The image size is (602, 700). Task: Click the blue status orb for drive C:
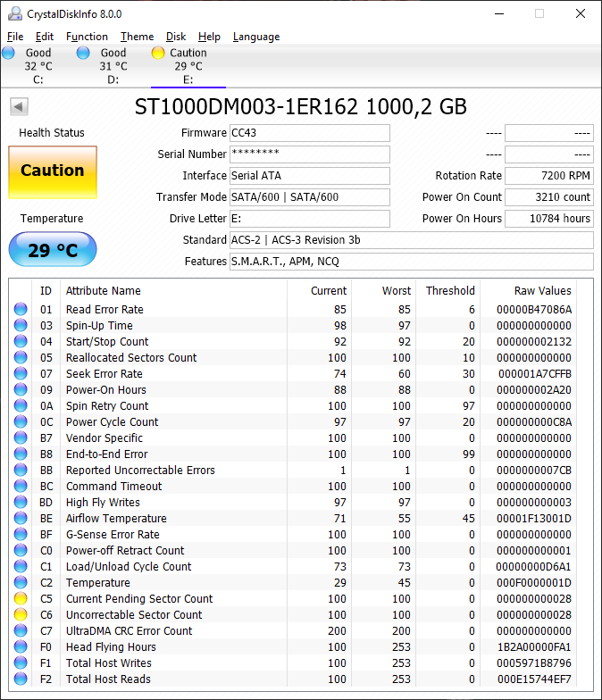click(x=9, y=53)
